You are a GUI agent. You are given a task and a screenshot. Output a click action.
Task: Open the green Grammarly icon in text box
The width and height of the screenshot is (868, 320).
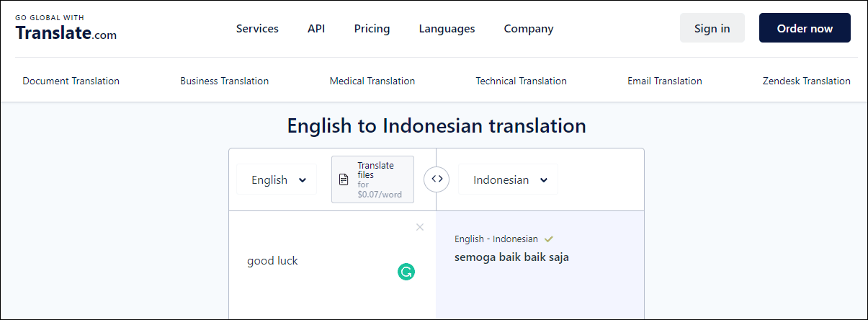406,272
